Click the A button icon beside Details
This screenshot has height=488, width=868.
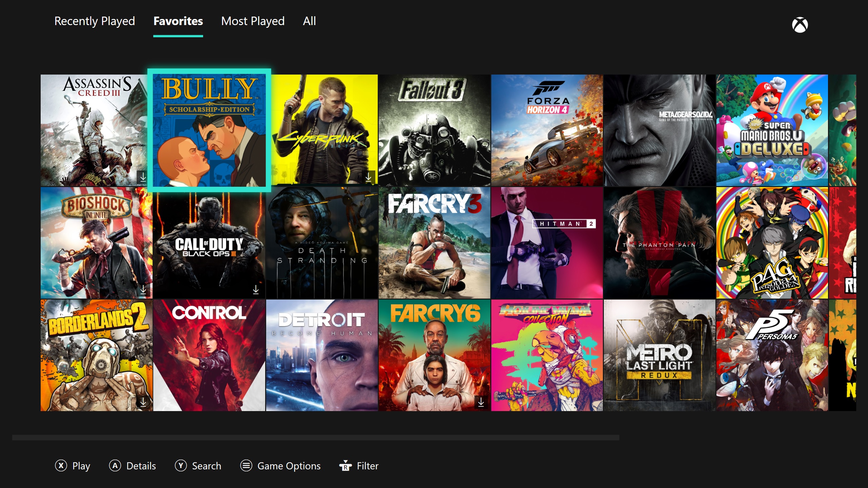point(115,466)
